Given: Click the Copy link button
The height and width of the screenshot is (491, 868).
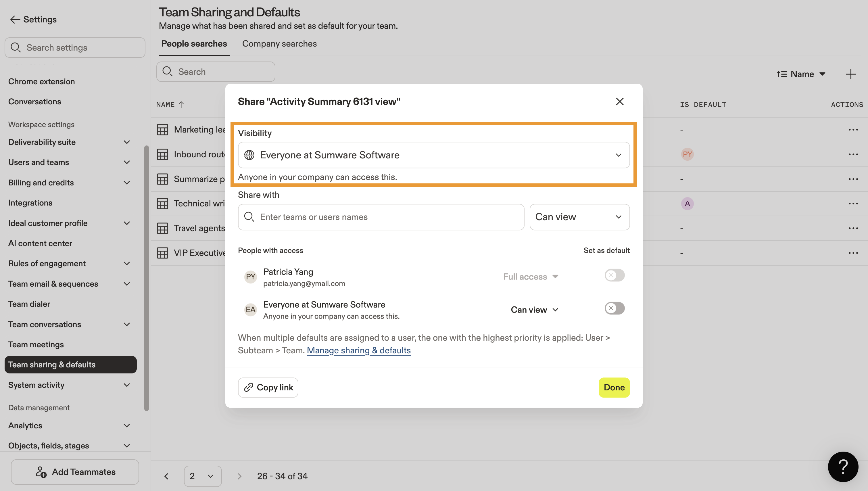Looking at the screenshot, I should 268,388.
